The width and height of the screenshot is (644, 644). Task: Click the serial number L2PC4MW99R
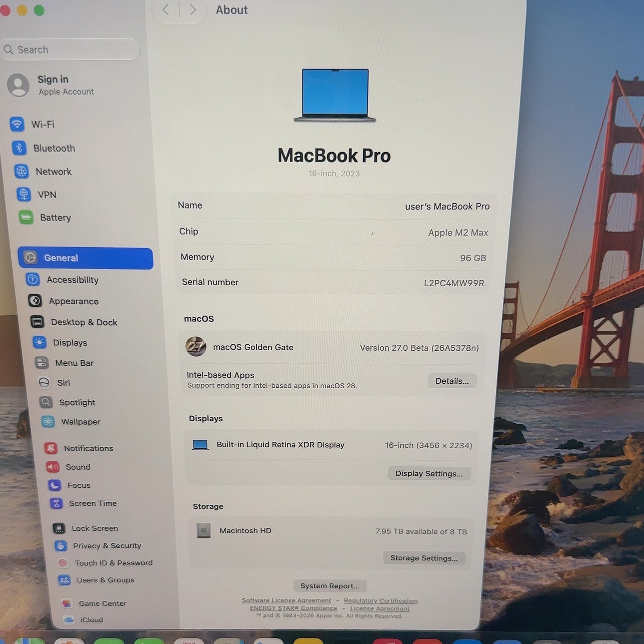click(x=454, y=283)
